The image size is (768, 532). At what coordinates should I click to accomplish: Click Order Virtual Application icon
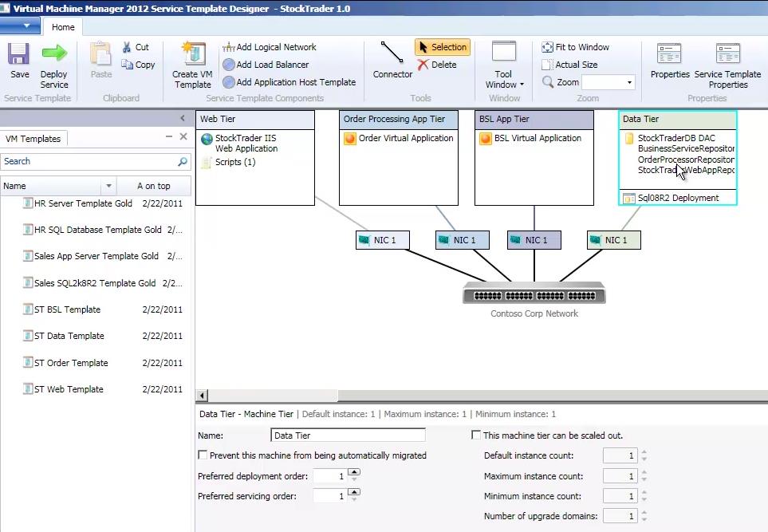click(x=350, y=139)
